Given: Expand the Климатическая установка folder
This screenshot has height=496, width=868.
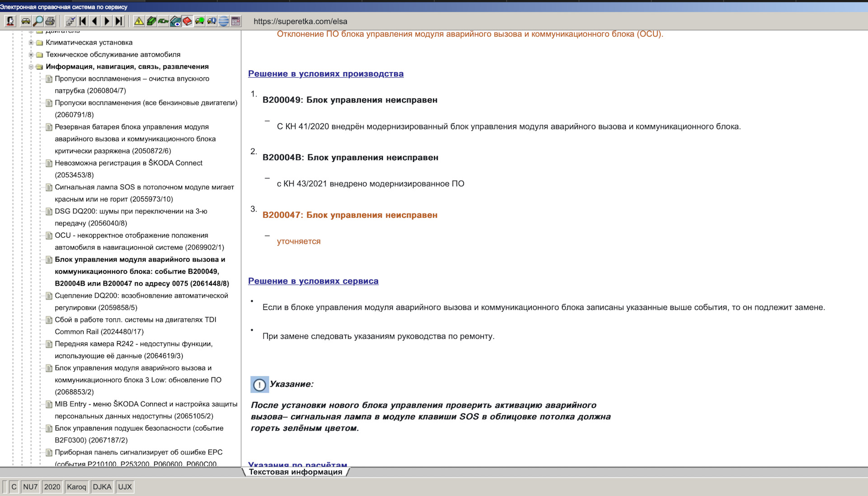Looking at the screenshot, I should coord(31,42).
